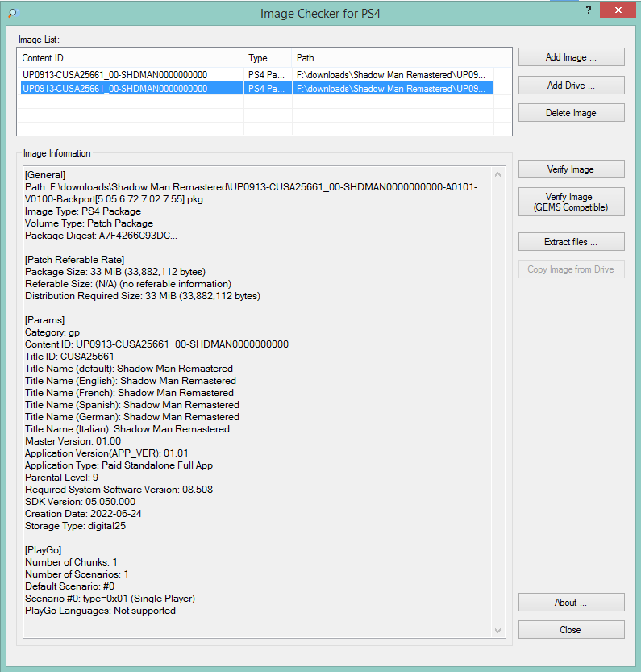Click Application Version(APP_VER): 01.01 line
The width and height of the screenshot is (641, 672).
[x=106, y=453]
